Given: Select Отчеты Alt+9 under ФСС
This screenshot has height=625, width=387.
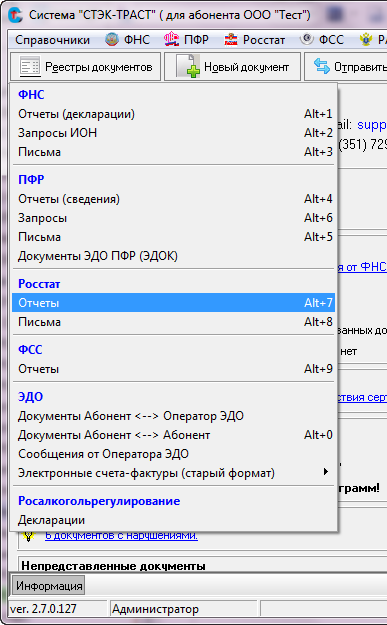Looking at the screenshot, I should 173,369.
